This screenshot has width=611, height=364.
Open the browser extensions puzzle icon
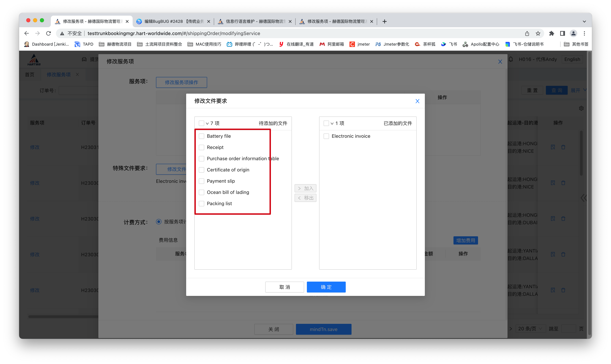tap(552, 33)
